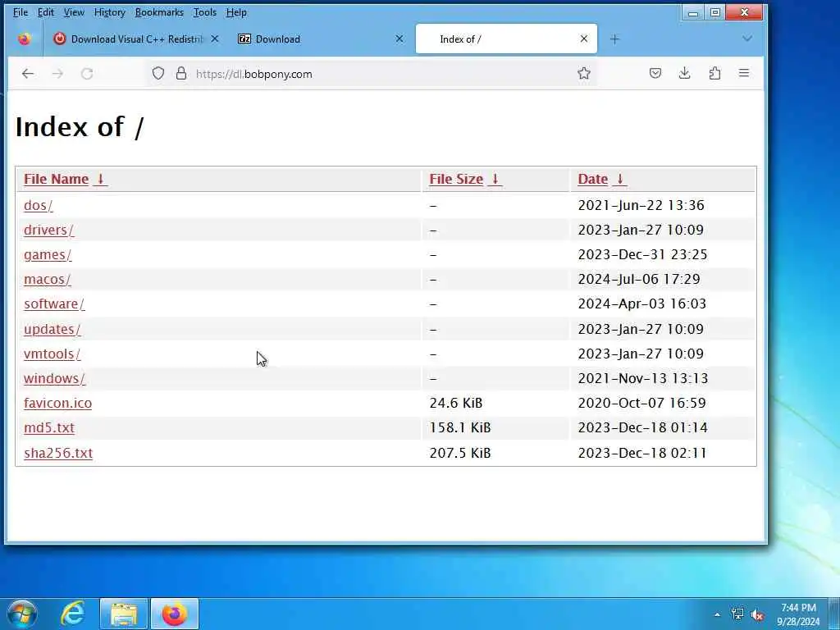Reload the page with the refresh button
The image size is (840, 630).
[x=87, y=74]
